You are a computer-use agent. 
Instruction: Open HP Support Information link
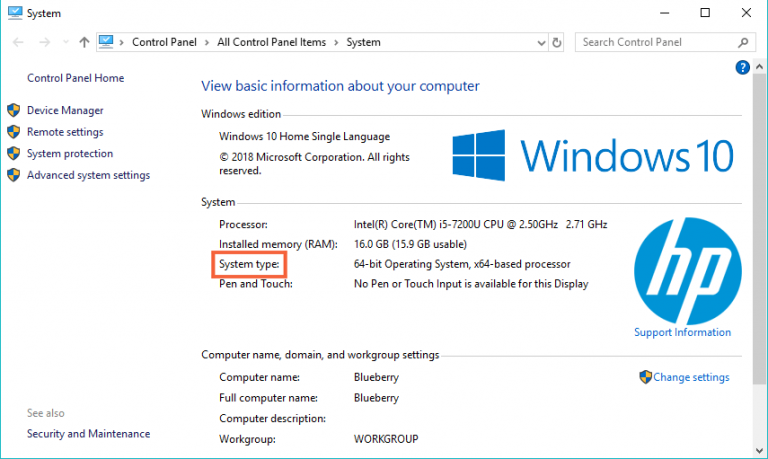click(682, 332)
